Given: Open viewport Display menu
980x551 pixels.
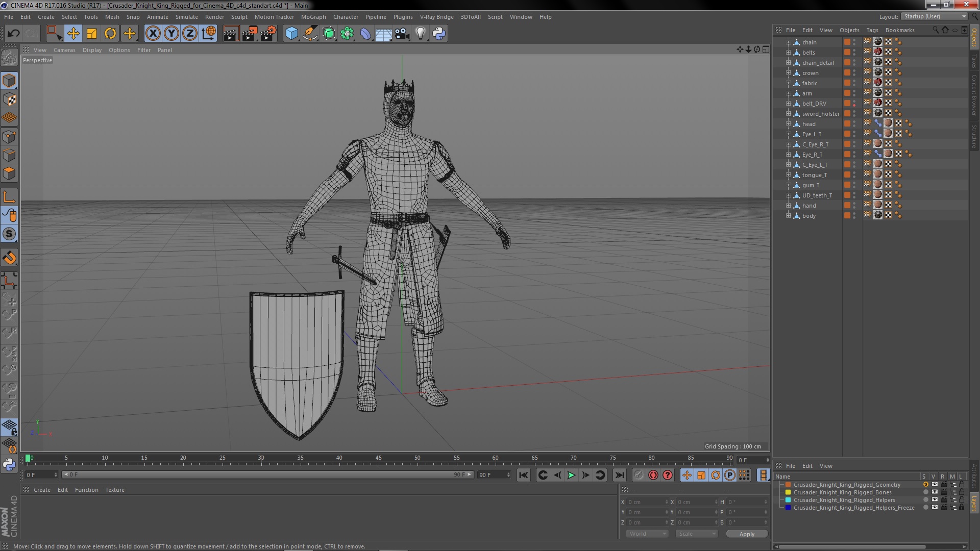Looking at the screenshot, I should point(92,50).
